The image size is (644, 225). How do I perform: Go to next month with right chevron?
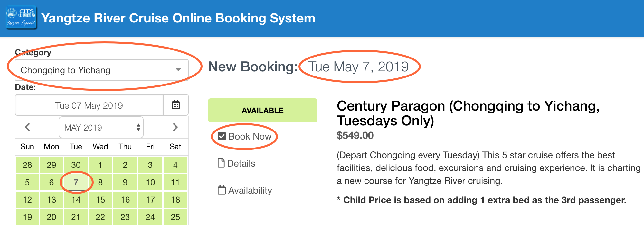tap(175, 127)
